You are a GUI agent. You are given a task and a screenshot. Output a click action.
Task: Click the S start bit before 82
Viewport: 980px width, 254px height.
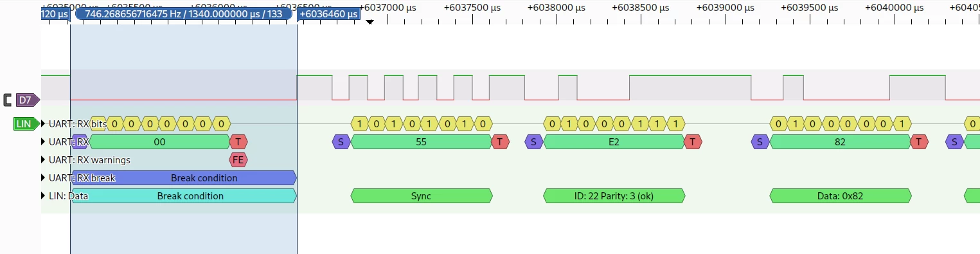click(760, 141)
